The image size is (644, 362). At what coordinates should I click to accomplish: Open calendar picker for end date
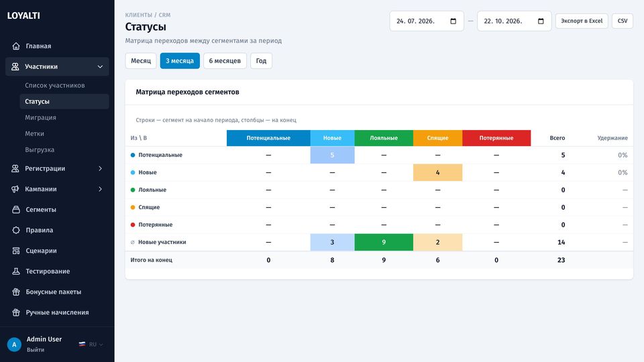coord(541,21)
